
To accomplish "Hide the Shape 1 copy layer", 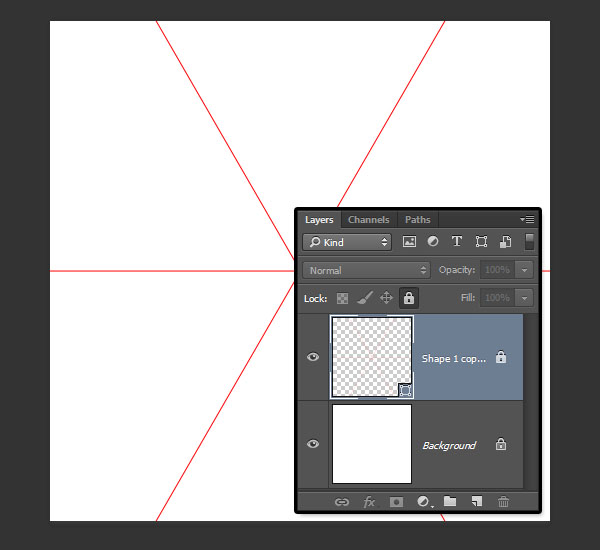I will click(313, 357).
